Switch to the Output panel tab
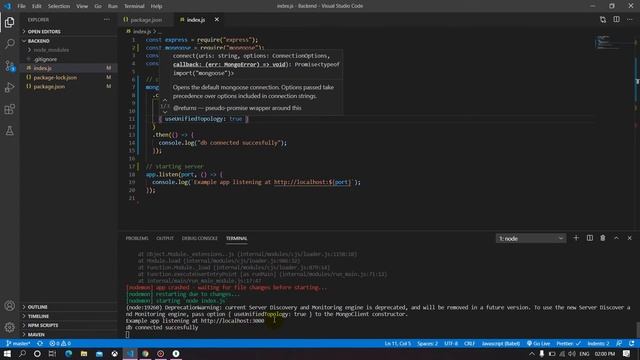 (x=165, y=238)
